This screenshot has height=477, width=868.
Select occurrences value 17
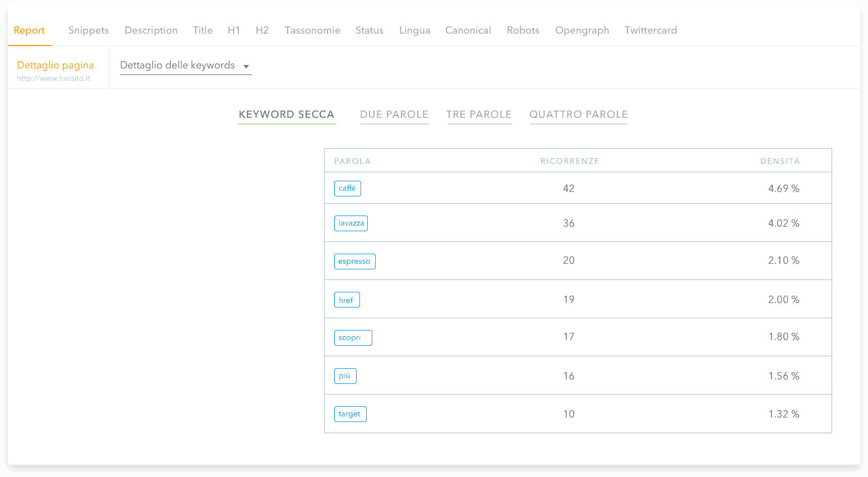[569, 337]
